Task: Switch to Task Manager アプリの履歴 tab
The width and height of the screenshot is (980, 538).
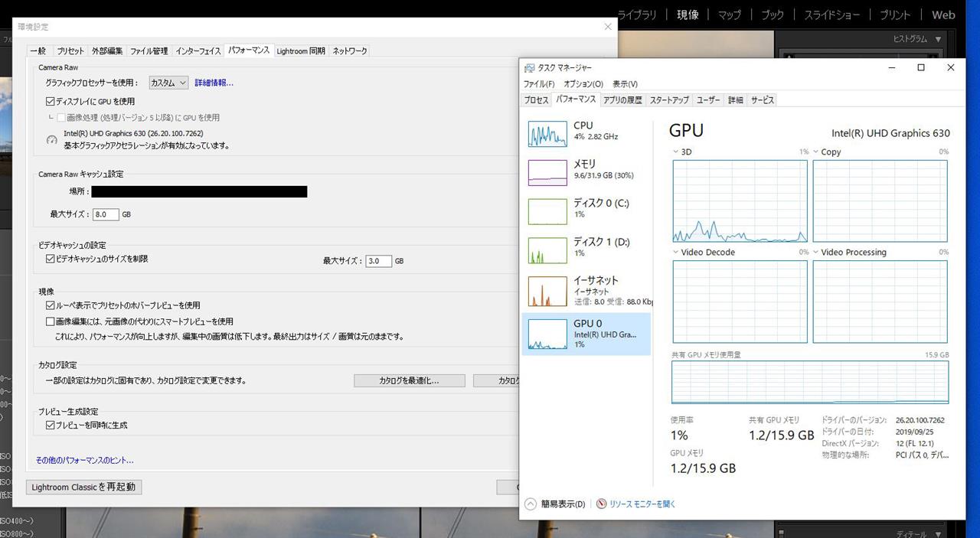Action: pyautogui.click(x=622, y=100)
